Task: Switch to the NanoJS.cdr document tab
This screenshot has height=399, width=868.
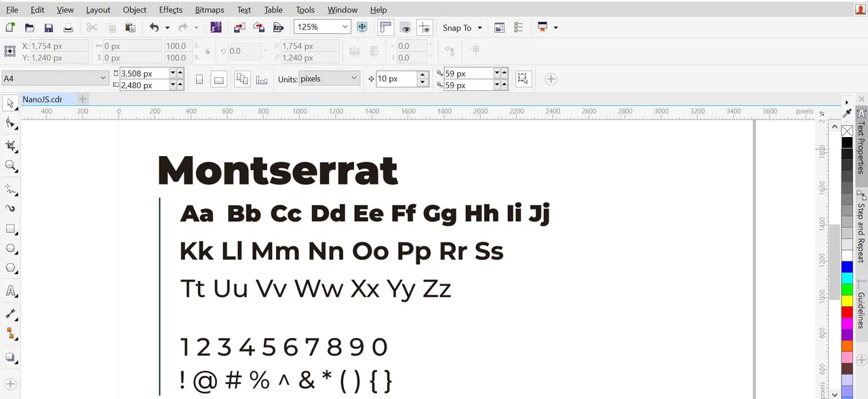Action: tap(42, 99)
